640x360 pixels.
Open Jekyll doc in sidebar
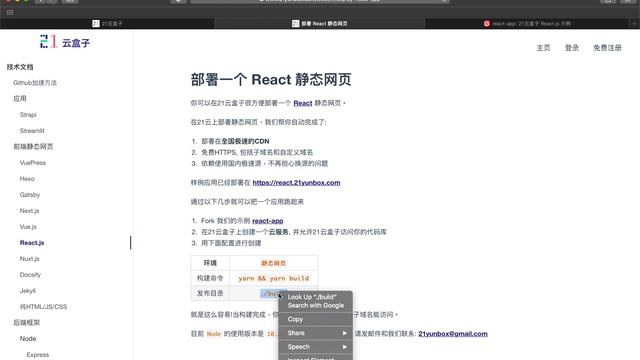(x=28, y=291)
